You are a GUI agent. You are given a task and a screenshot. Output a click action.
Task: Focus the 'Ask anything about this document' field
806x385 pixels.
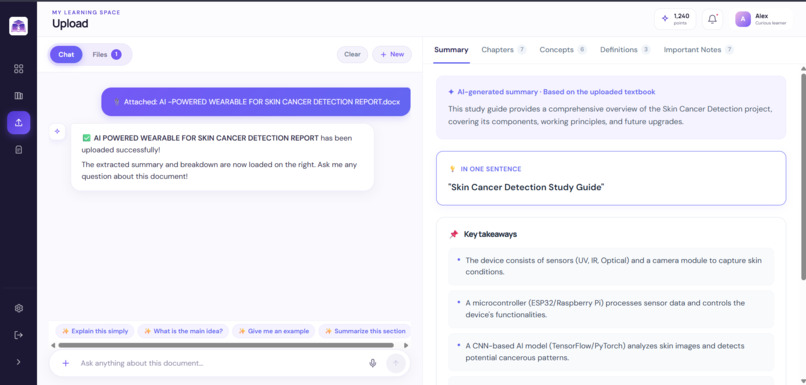221,363
